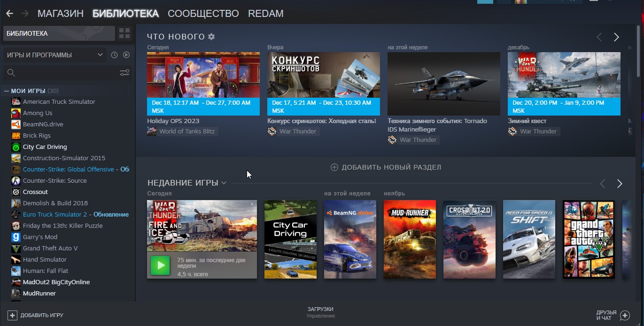Click Human: Fall Flat icon

tap(16, 271)
